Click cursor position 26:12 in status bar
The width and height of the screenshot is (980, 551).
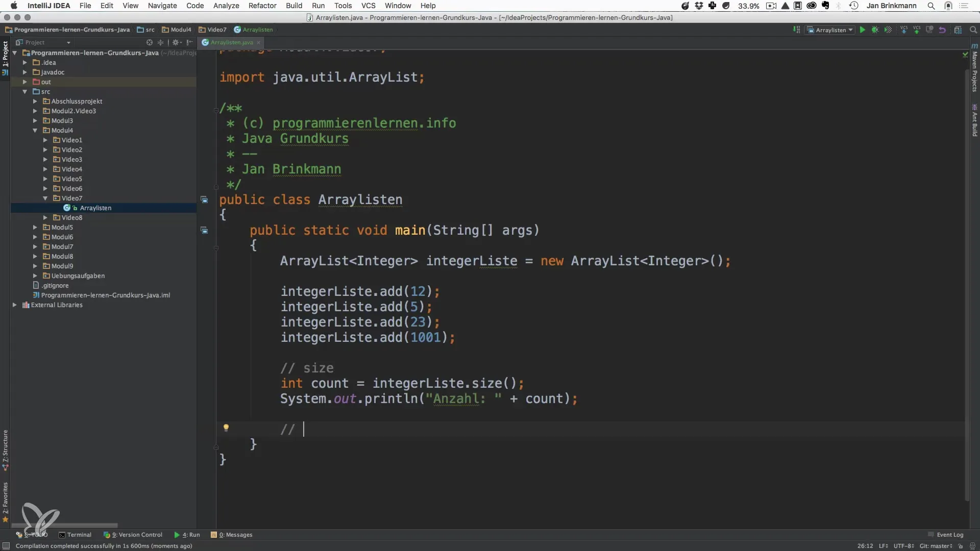point(865,546)
